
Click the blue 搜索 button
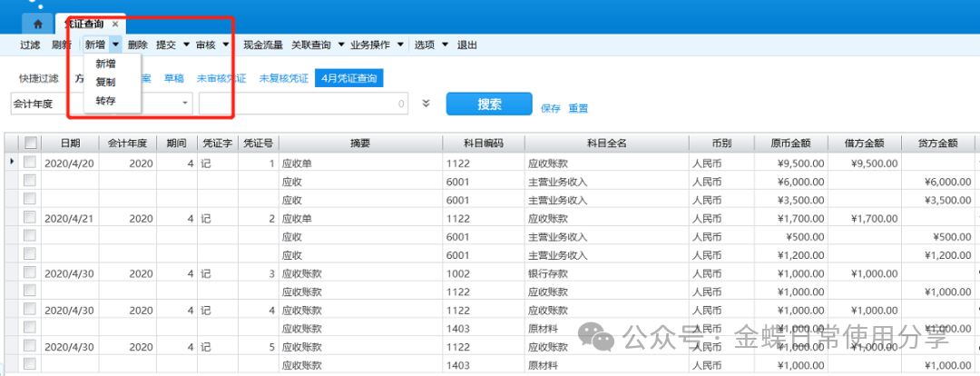[488, 104]
